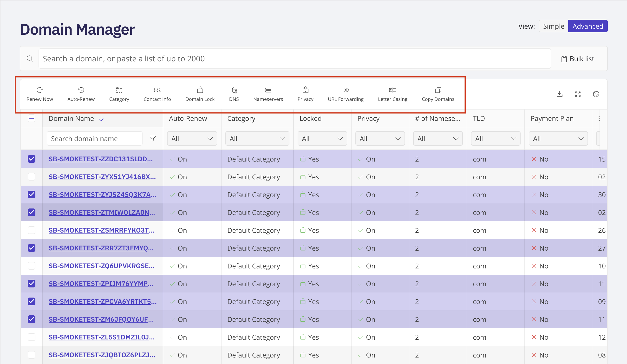The image size is (627, 364).
Task: Focus the main domain search field
Action: click(294, 59)
